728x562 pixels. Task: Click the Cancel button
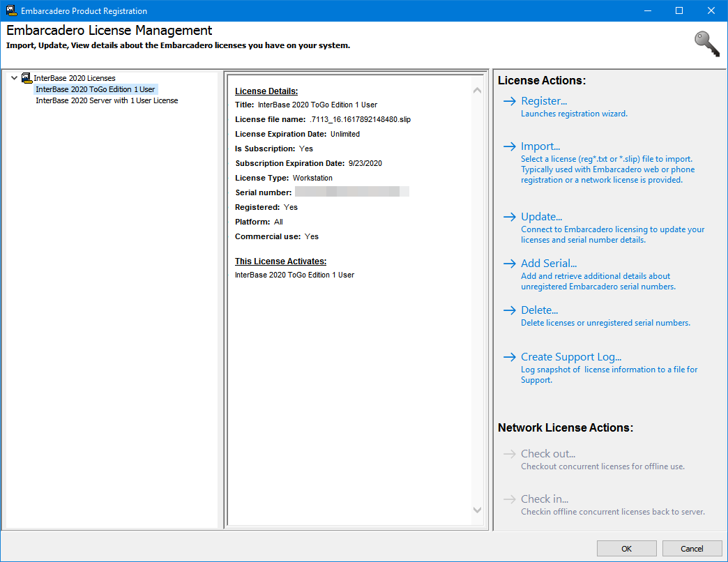pyautogui.click(x=692, y=549)
